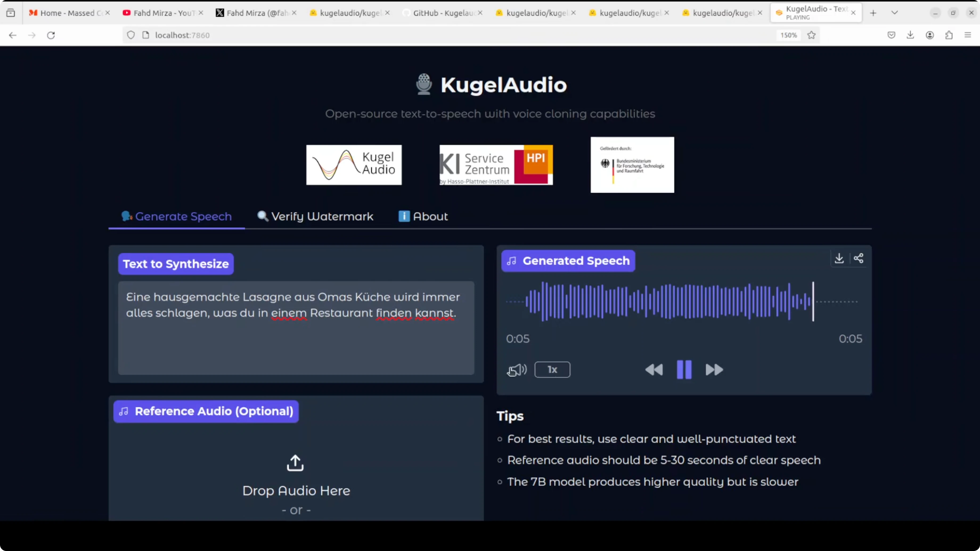Viewport: 980px width, 551px height.
Task: Reload the localhost page
Action: [51, 35]
